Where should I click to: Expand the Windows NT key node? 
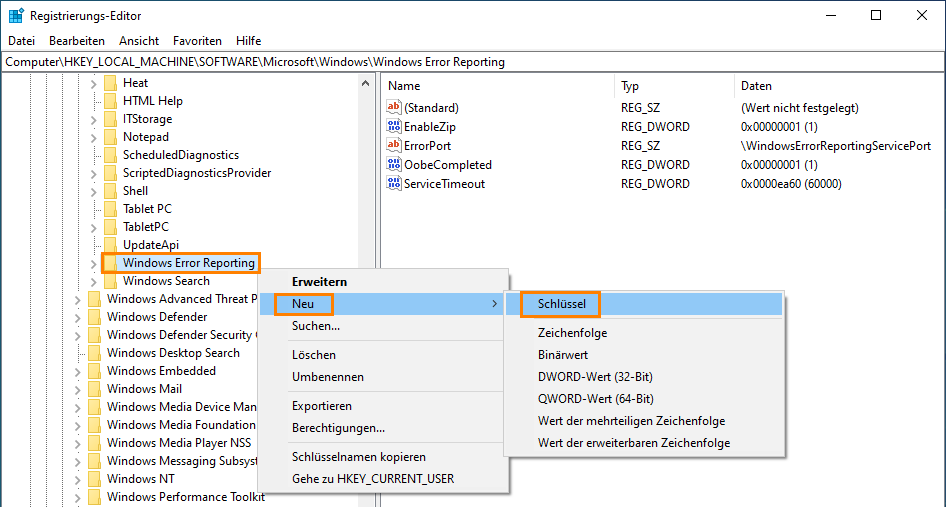point(77,480)
